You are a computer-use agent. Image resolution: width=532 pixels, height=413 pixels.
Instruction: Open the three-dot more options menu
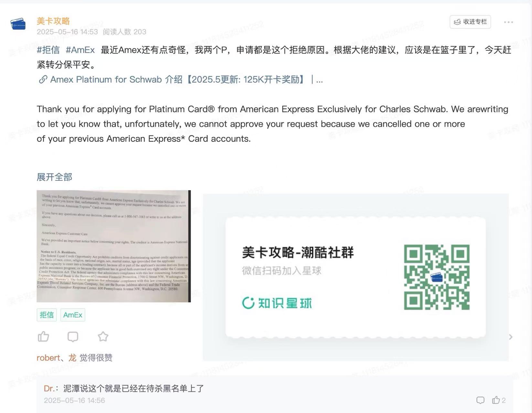pyautogui.click(x=508, y=22)
